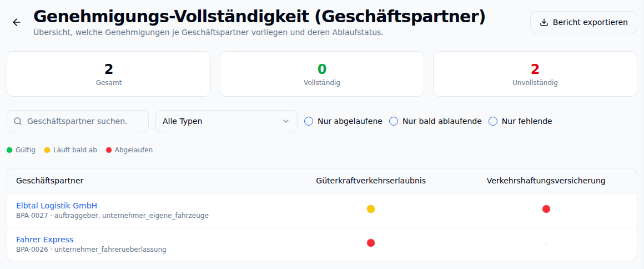Click Elbtal's yellow Güterkraftverkehrserlaubnis status dot

coord(371,209)
